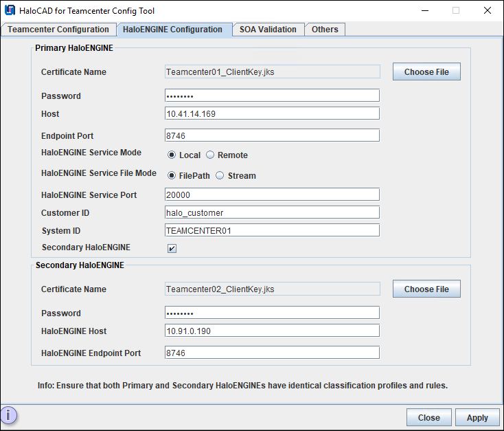Choose File for the secondary certificate
504x431 pixels.
[426, 289]
